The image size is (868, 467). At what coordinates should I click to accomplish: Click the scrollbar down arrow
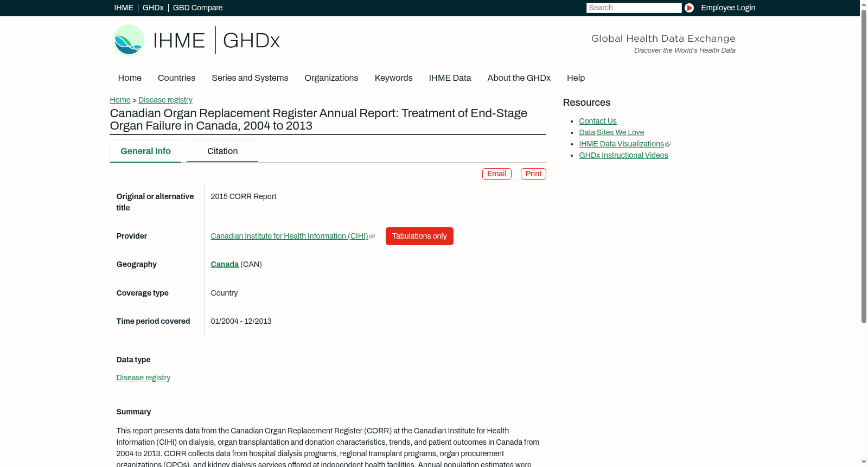coord(864,463)
